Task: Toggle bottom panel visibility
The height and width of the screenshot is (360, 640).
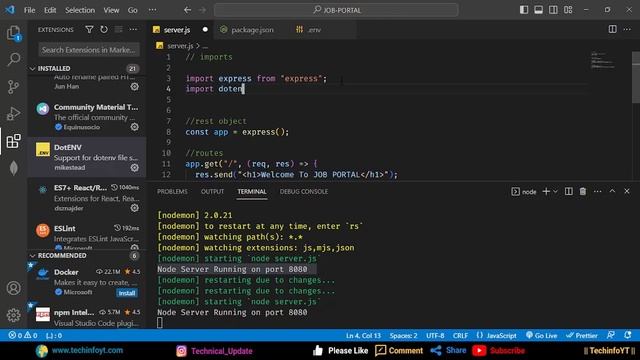Action: coord(539,10)
